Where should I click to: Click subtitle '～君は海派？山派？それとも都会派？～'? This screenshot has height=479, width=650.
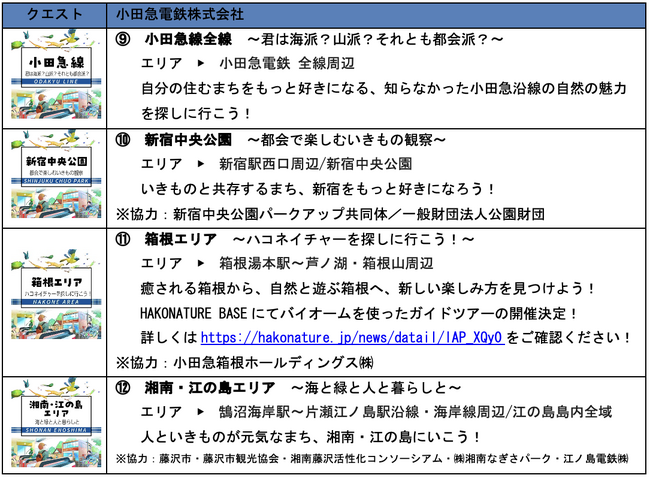pos(375,39)
